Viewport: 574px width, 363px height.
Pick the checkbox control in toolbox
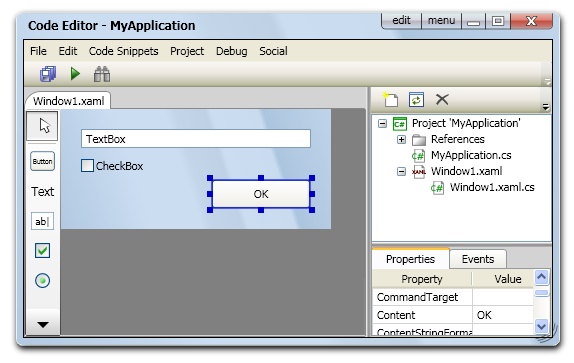[x=42, y=251]
